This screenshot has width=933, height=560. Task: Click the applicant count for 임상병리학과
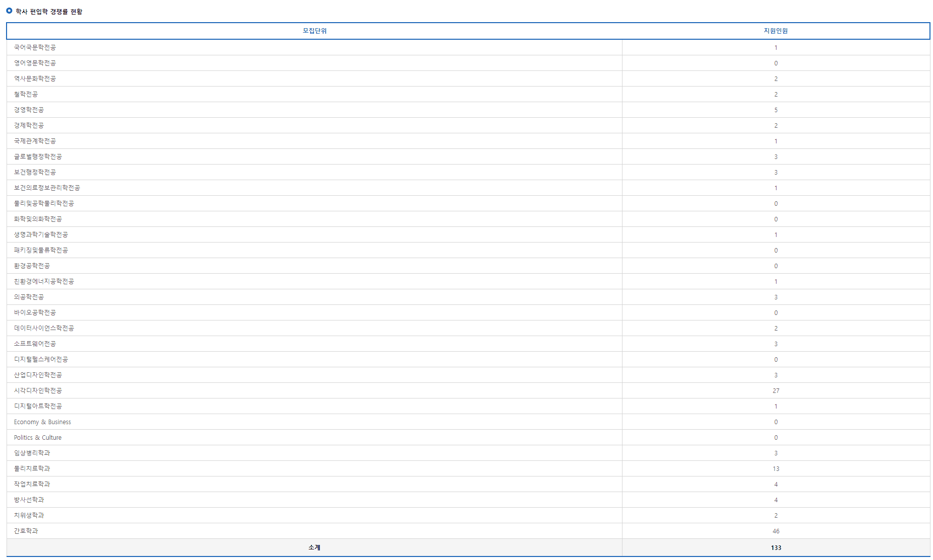[776, 453]
